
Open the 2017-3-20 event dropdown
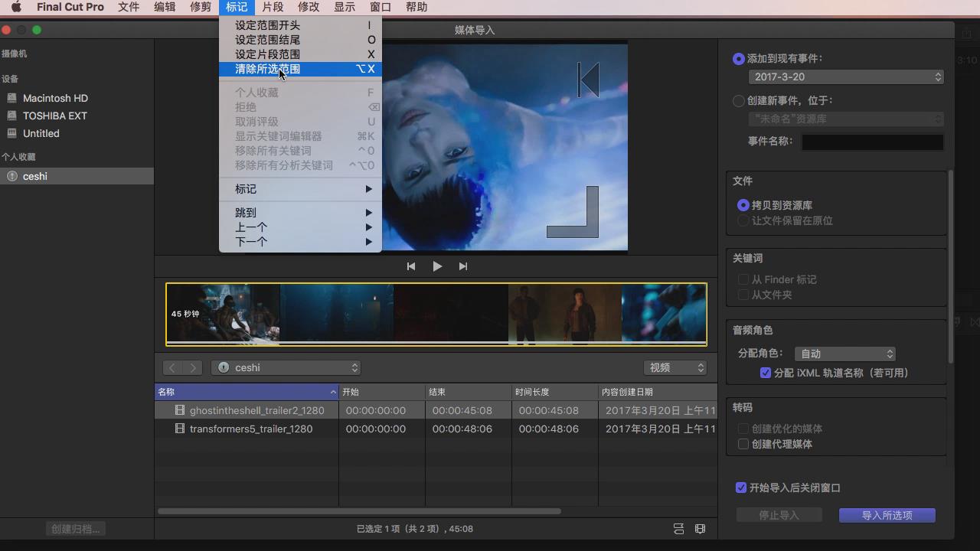coord(846,77)
